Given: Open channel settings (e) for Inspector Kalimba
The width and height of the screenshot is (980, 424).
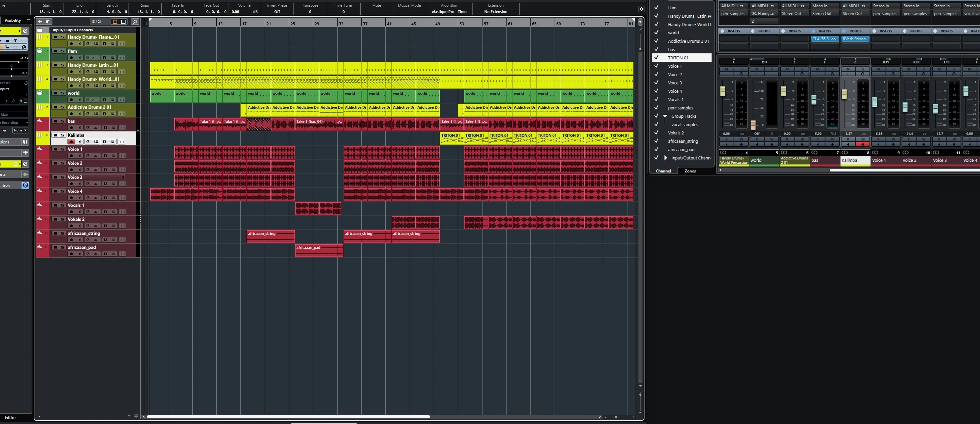Looking at the screenshot, I should click(x=25, y=31).
